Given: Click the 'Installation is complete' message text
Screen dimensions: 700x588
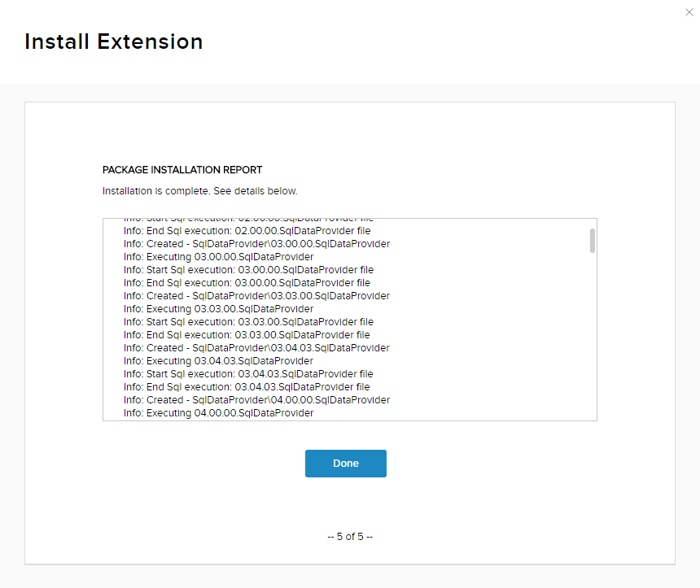Looking at the screenshot, I should (199, 191).
